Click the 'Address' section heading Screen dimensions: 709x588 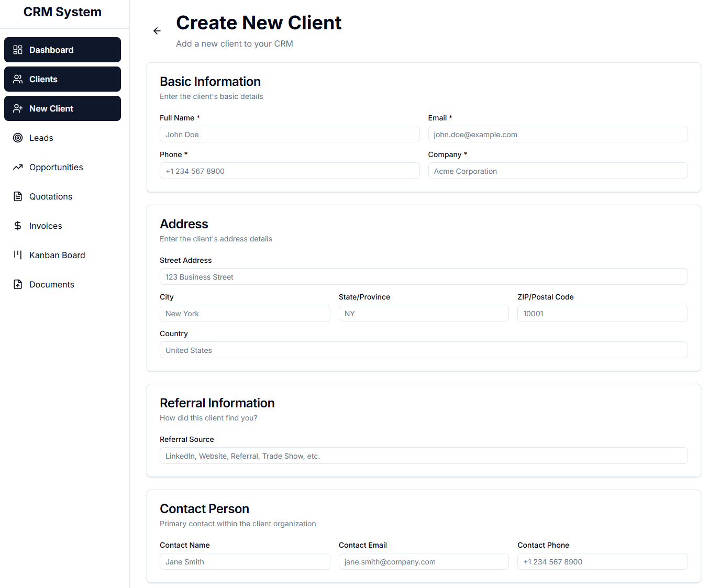[x=184, y=224]
